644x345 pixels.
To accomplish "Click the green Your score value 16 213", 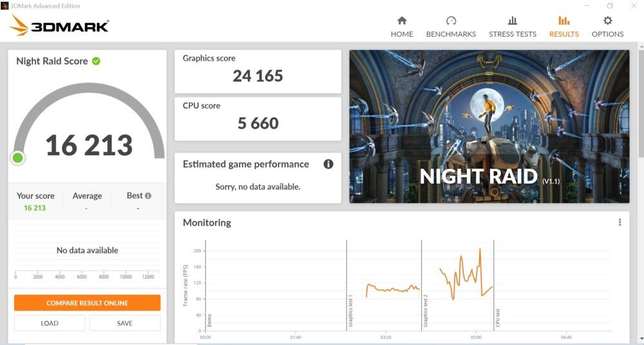I will pos(35,208).
